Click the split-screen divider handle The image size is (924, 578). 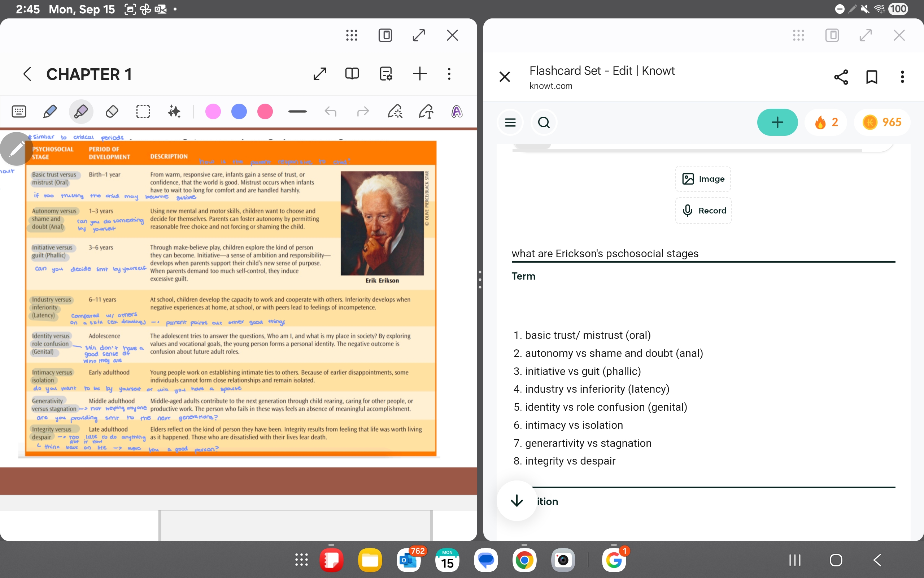click(480, 279)
